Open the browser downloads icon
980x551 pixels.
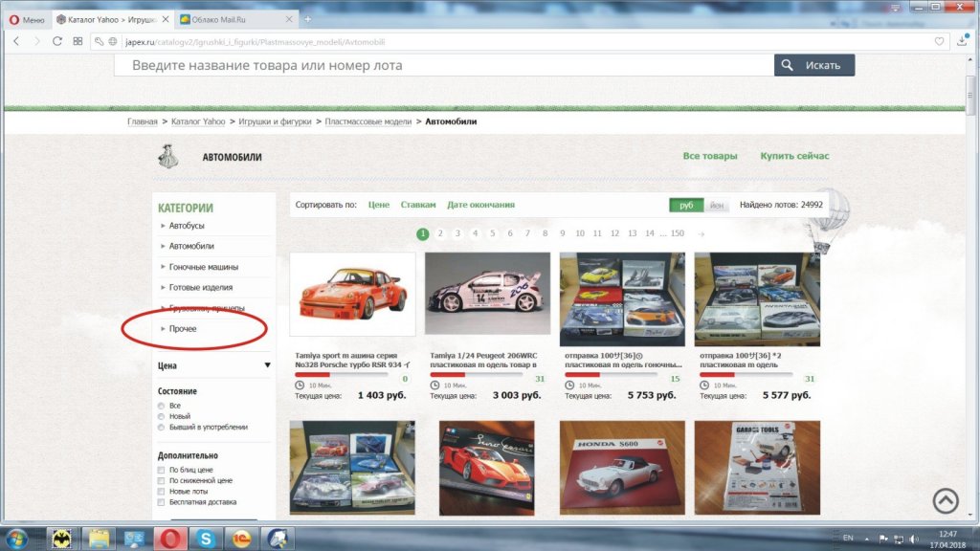(x=962, y=41)
